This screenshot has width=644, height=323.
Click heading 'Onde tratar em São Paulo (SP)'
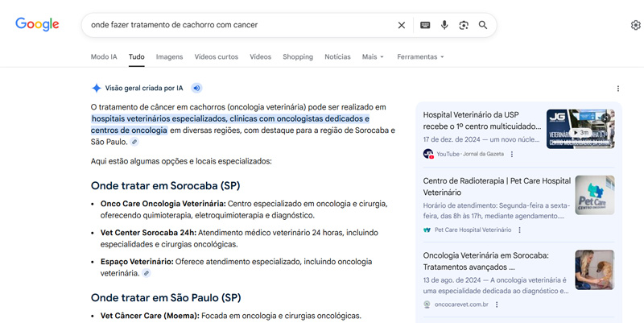pyautogui.click(x=166, y=297)
